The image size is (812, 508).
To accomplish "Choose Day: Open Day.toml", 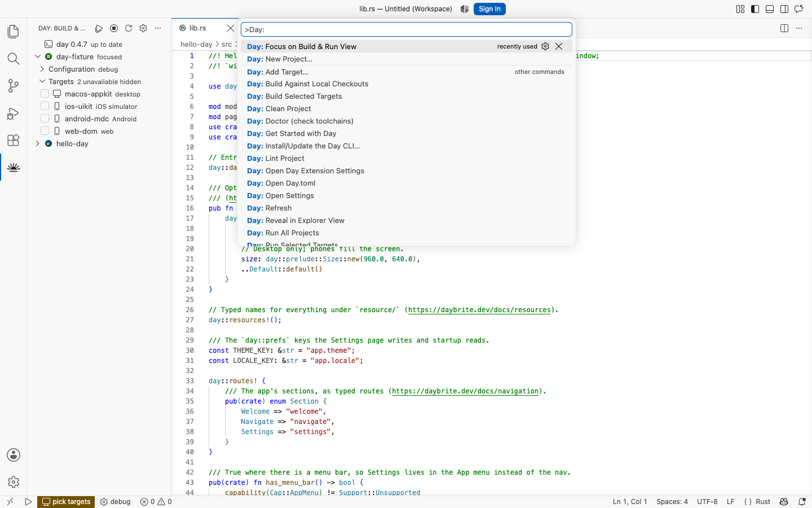I will pyautogui.click(x=407, y=183).
